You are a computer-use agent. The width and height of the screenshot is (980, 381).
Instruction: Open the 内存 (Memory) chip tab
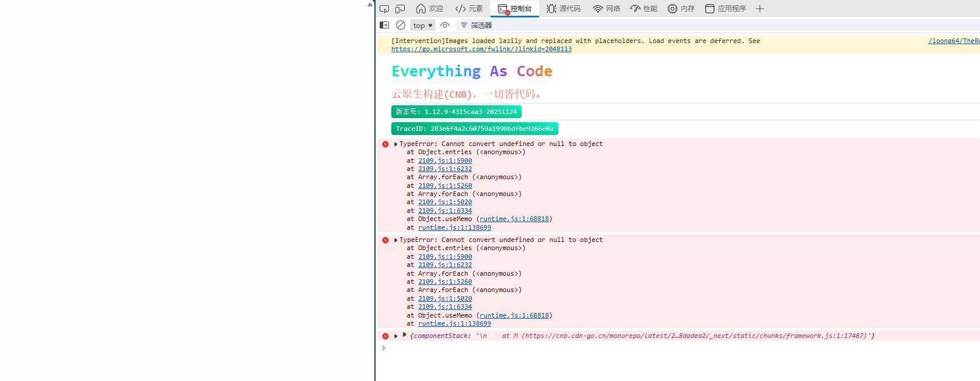pyautogui.click(x=681, y=9)
